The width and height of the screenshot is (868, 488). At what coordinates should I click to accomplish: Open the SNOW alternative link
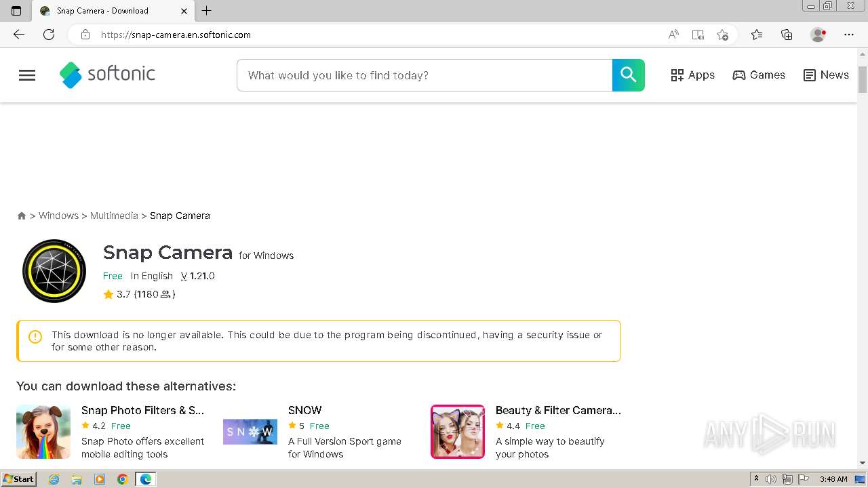(x=304, y=410)
